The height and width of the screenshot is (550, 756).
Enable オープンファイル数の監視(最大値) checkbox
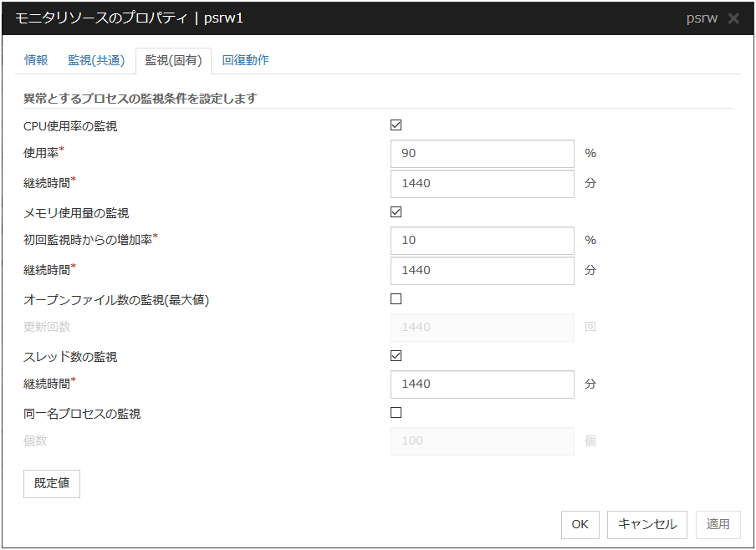(x=396, y=299)
